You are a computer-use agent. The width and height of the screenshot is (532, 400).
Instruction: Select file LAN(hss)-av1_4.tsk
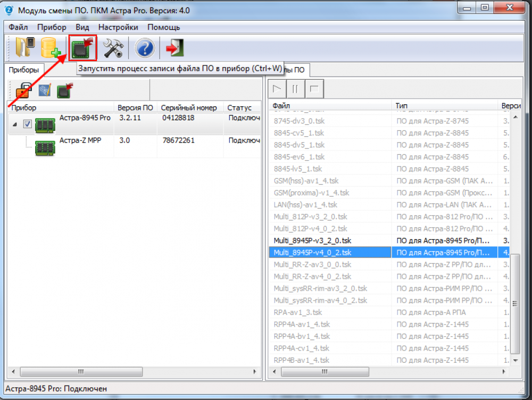pyautogui.click(x=305, y=205)
